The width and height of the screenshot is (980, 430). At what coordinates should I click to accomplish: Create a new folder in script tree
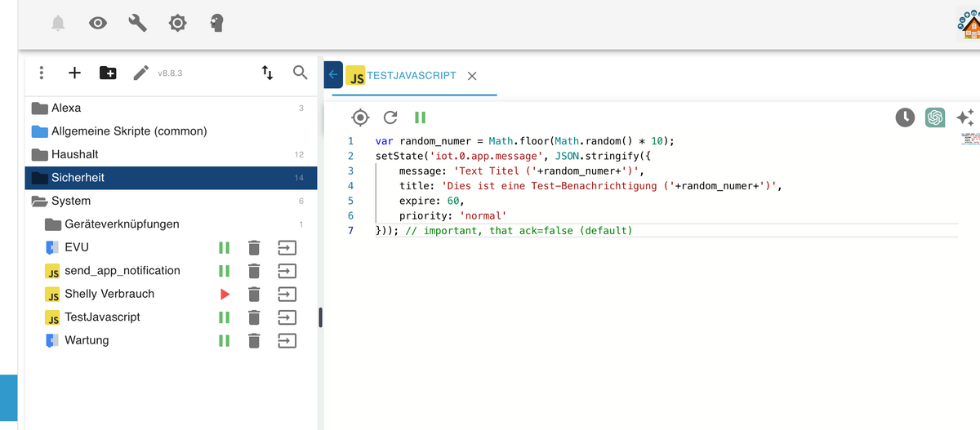[108, 73]
